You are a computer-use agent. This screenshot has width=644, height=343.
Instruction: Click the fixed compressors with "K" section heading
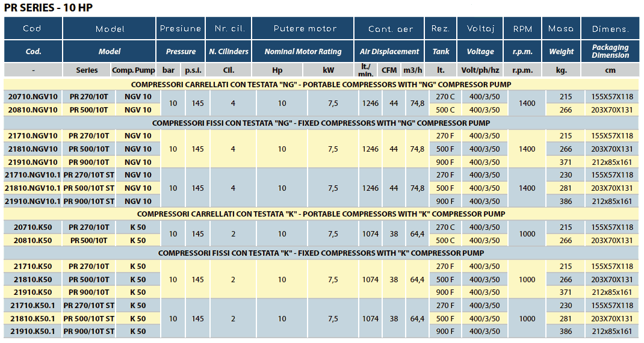click(321, 253)
